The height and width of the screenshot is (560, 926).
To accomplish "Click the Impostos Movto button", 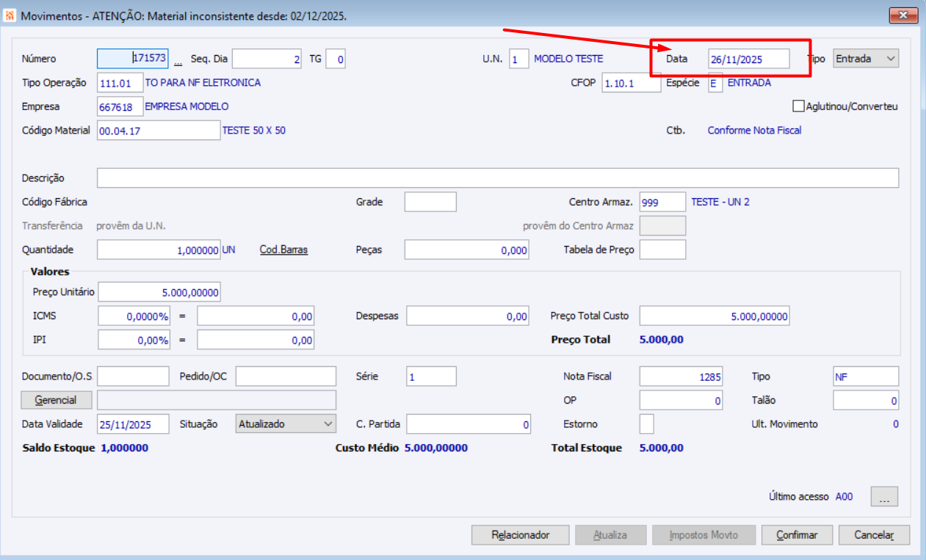I will (x=703, y=535).
